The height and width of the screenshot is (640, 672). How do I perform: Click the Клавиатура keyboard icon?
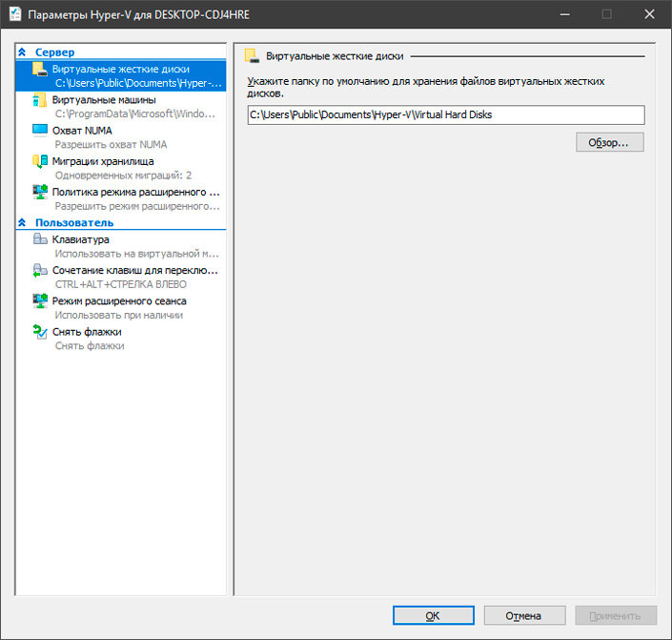coord(40,239)
